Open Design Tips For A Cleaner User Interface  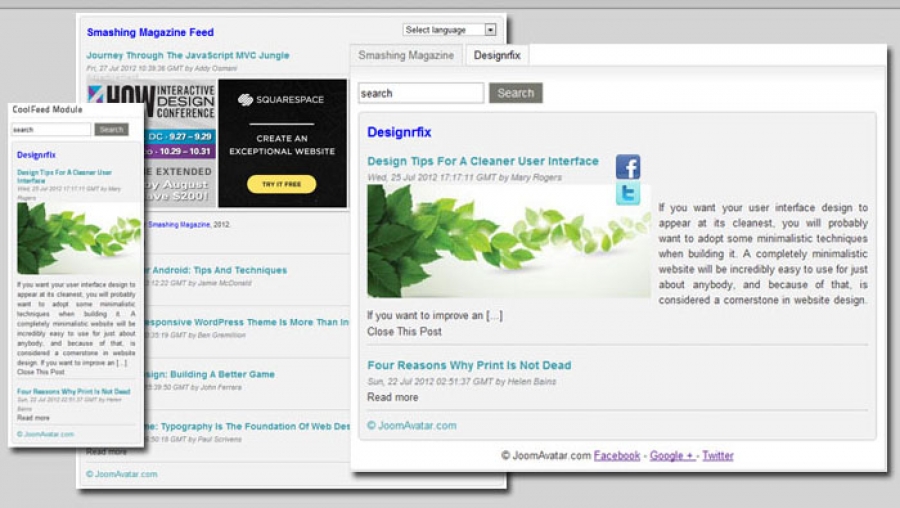click(483, 161)
